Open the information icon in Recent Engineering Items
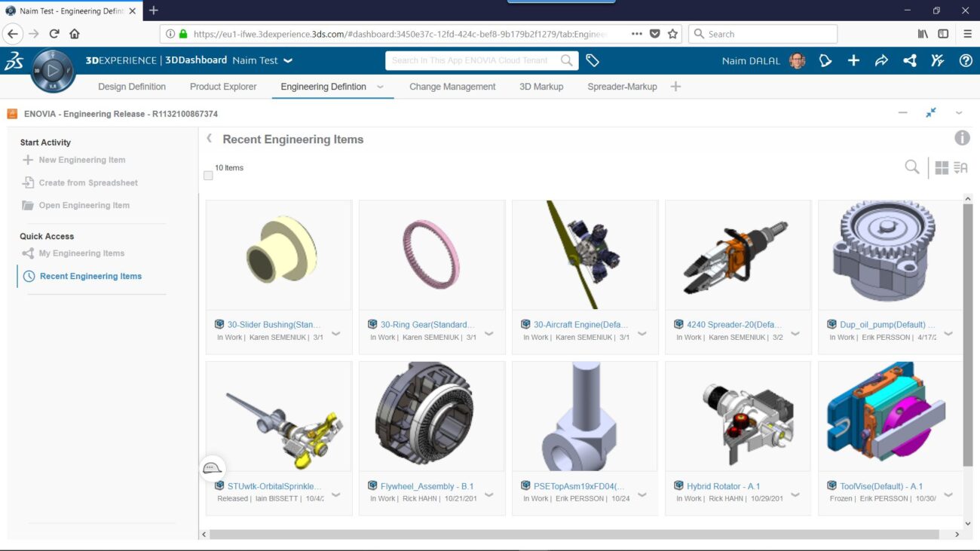The height and width of the screenshot is (551, 980). pyautogui.click(x=962, y=138)
